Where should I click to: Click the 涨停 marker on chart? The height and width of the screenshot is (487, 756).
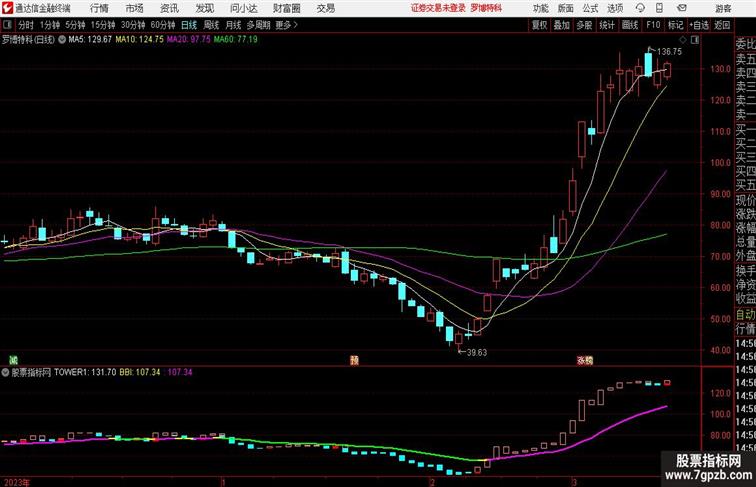tap(585, 360)
